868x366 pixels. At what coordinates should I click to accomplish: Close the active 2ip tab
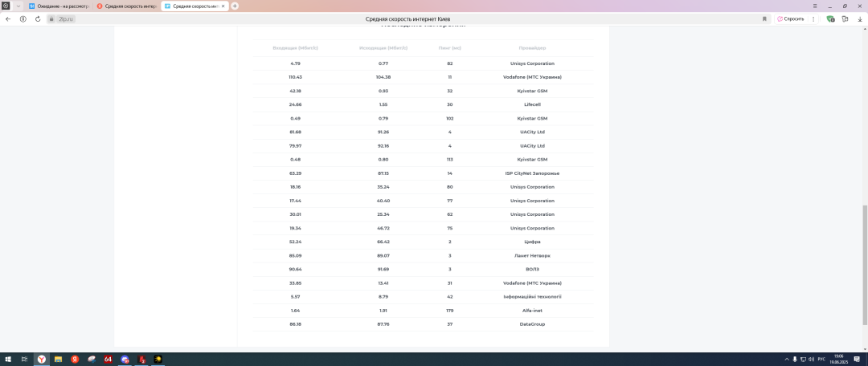223,6
